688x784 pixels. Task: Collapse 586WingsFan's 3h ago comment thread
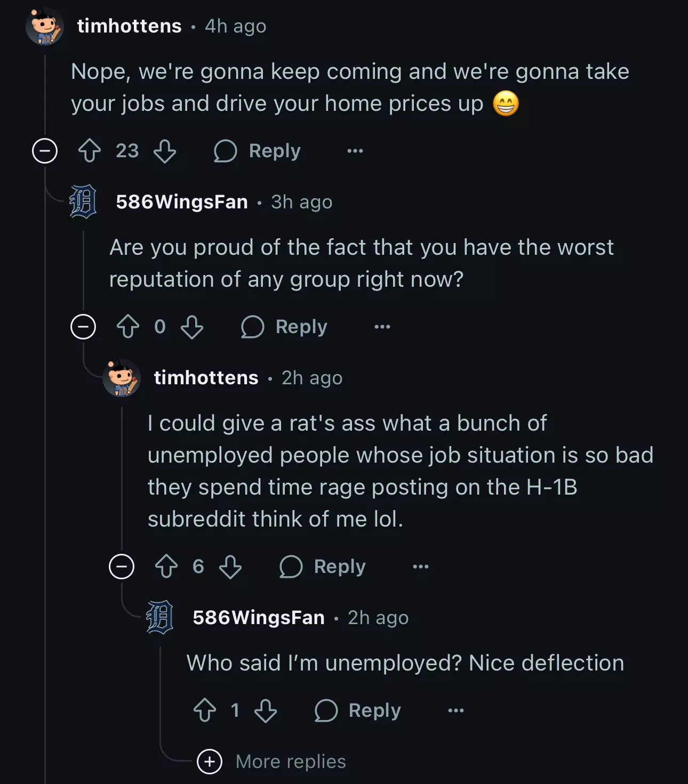pos(83,327)
